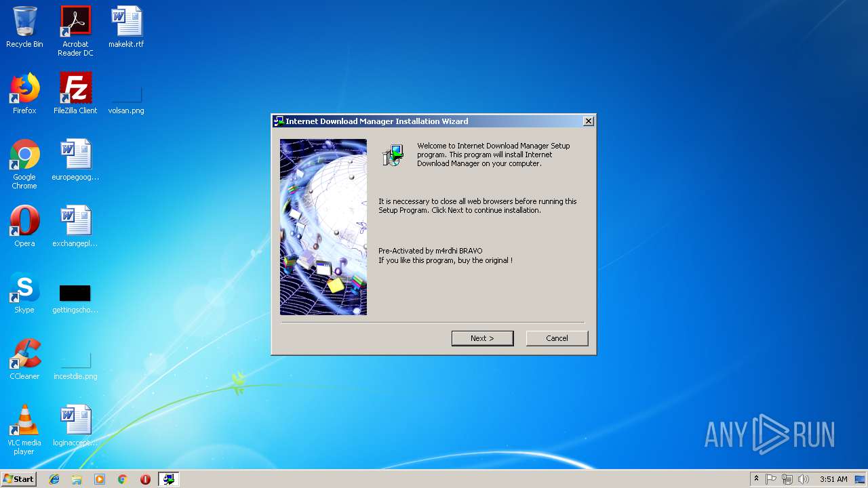Open the Recycle Bin desktop icon
868x488 pixels.
click(x=24, y=27)
